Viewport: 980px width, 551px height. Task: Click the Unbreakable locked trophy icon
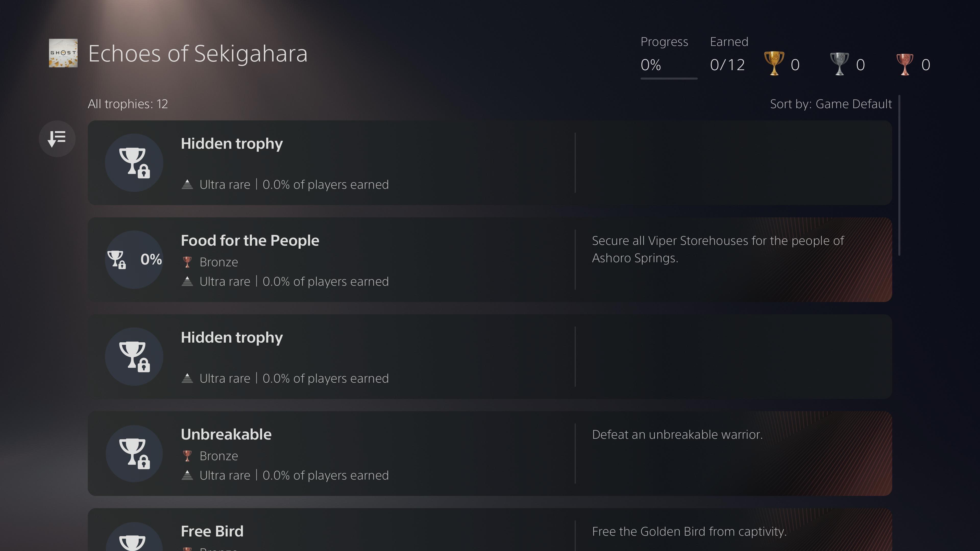point(134,454)
